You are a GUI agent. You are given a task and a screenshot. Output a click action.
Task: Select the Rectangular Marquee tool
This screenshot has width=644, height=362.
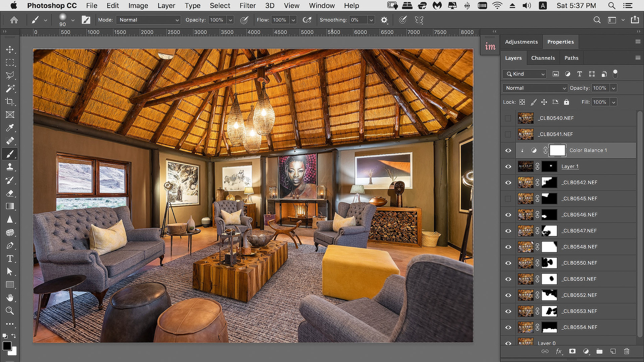point(10,63)
